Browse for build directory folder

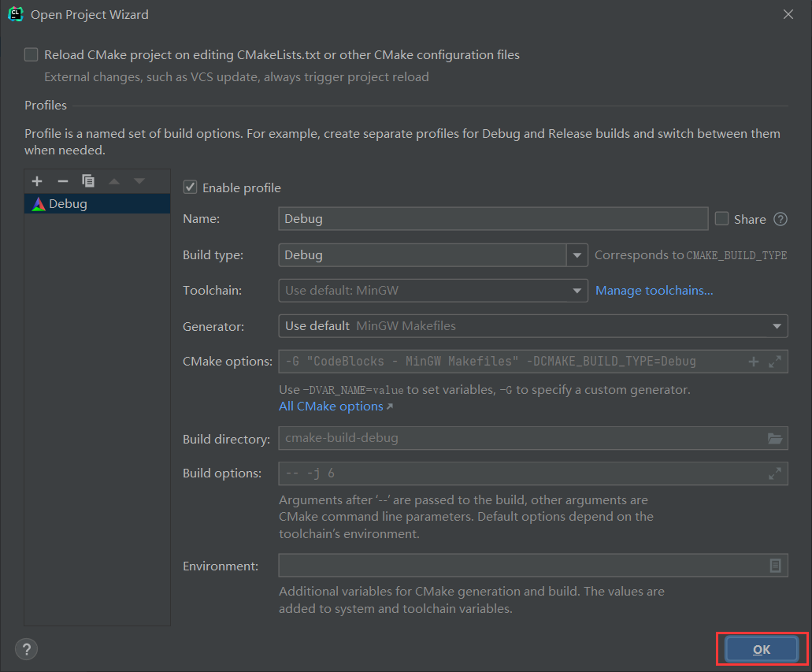(x=775, y=438)
